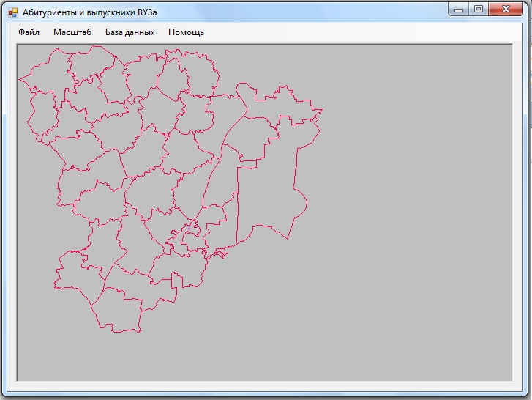Maximize the Абитуриенты и выпускники ВУЗа window
Viewport: 532px width, 400px height.
[x=479, y=10]
